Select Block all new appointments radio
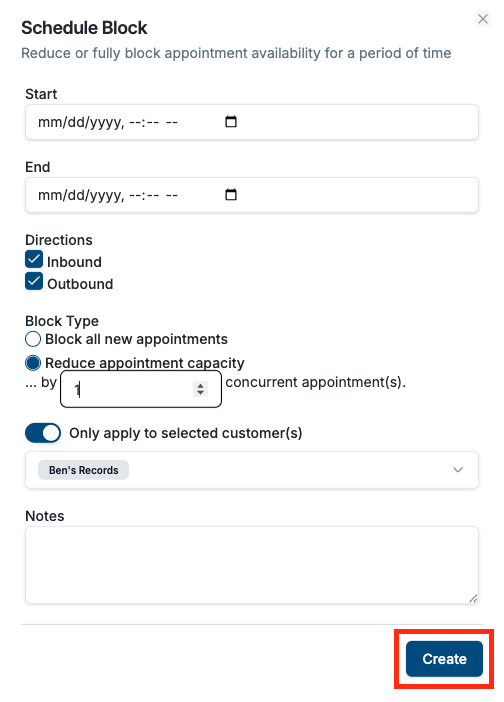504x702 pixels. (x=33, y=339)
